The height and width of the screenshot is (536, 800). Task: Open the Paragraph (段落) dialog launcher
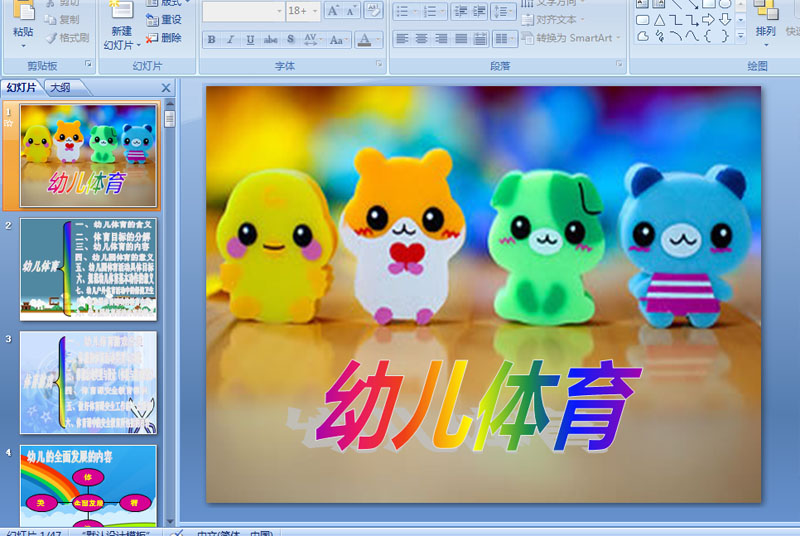[619, 64]
